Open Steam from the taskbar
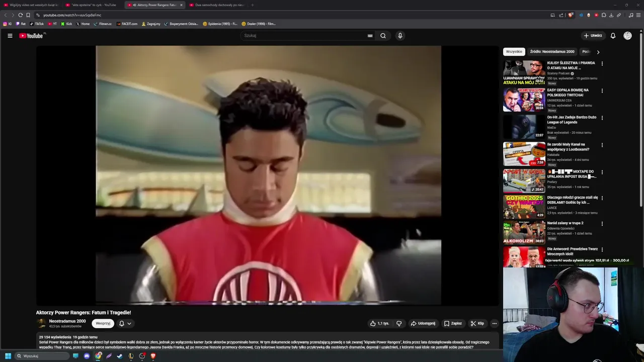This screenshot has height=362, width=644. 119,356
